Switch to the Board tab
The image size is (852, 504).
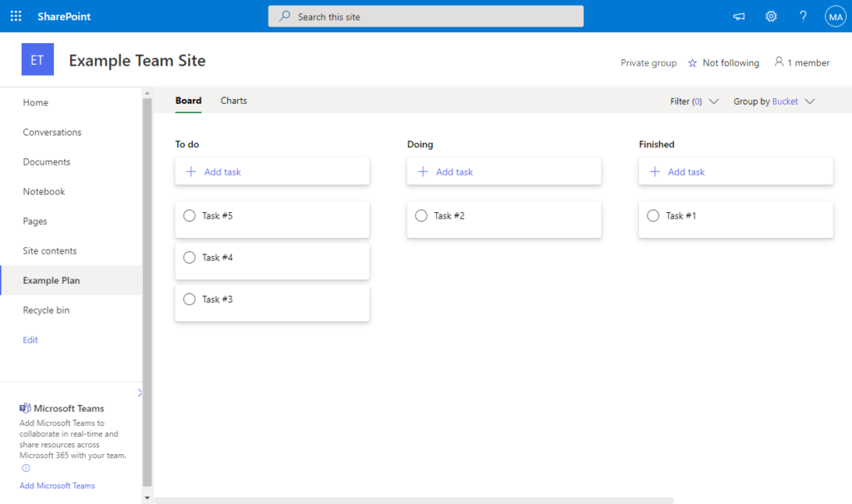188,101
